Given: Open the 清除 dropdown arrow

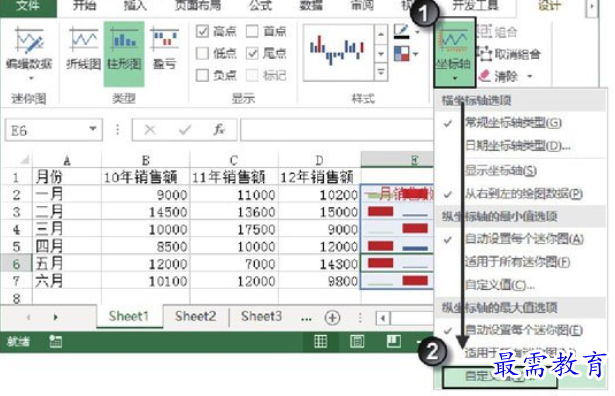Looking at the screenshot, I should click(x=530, y=76).
